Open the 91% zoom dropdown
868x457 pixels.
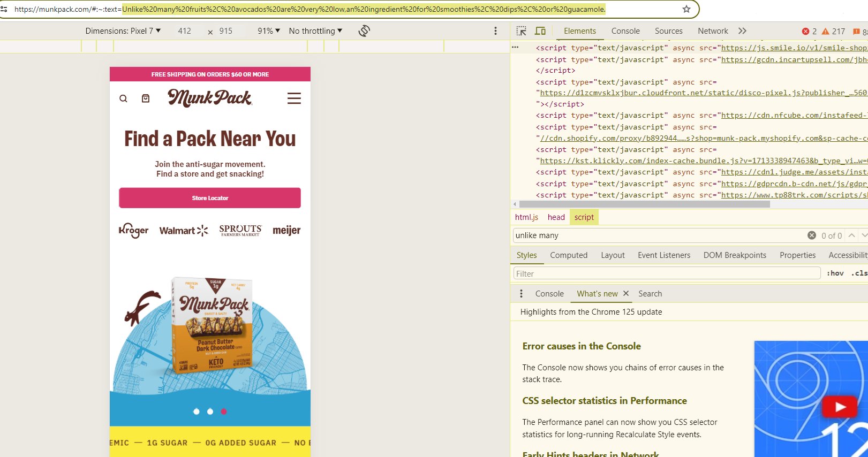269,31
